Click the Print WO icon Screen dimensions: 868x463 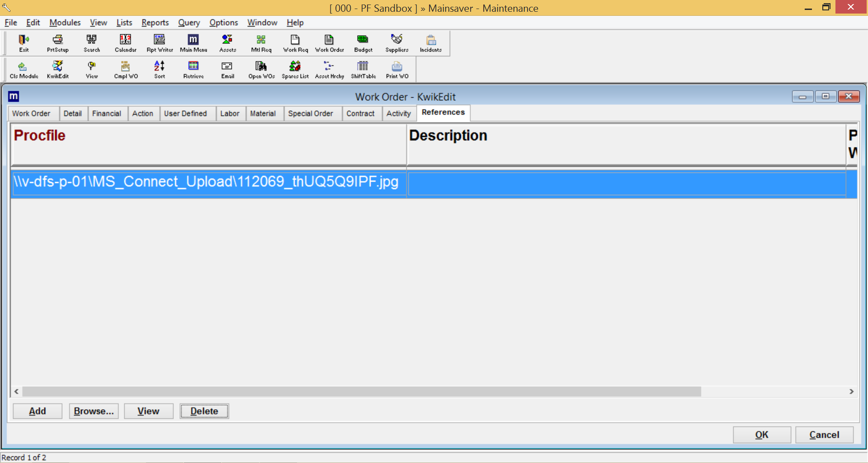pos(397,70)
